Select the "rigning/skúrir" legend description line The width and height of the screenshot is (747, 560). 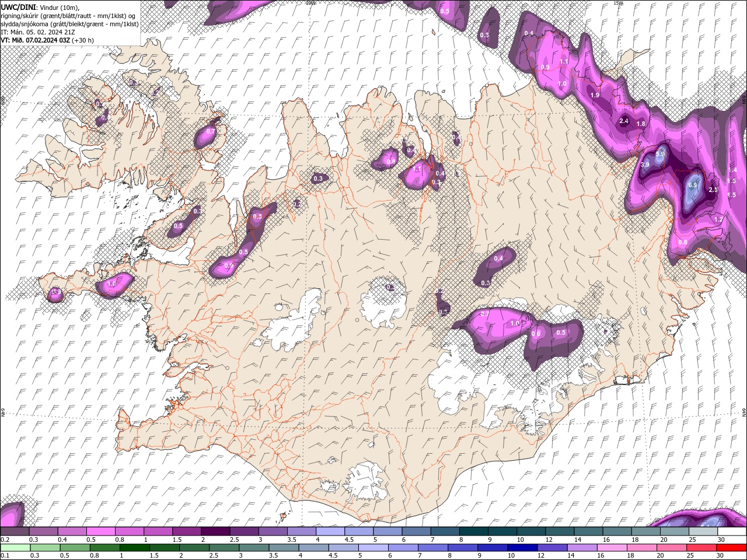pos(69,15)
